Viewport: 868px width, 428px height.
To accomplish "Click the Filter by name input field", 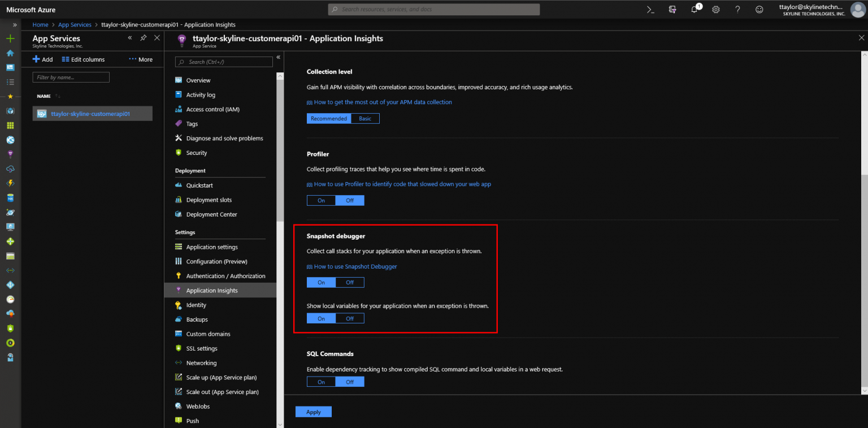I will point(71,77).
